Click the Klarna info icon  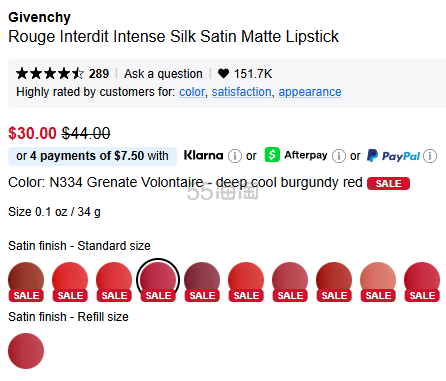coord(235,156)
